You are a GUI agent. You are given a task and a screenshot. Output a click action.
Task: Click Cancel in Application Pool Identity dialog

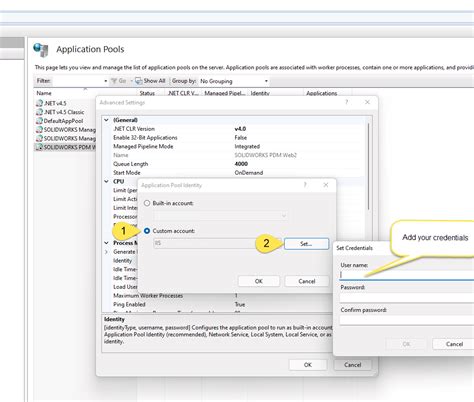[x=307, y=281]
